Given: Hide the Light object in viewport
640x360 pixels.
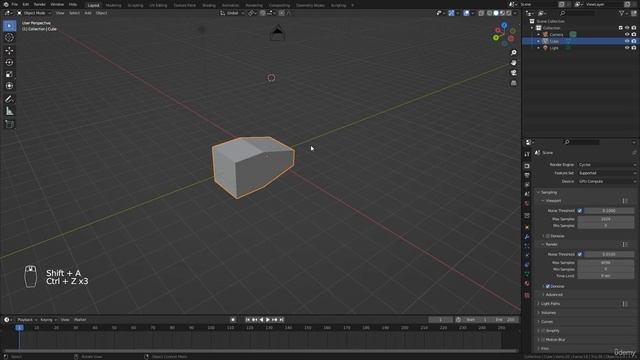Looking at the screenshot, I should (x=627, y=48).
